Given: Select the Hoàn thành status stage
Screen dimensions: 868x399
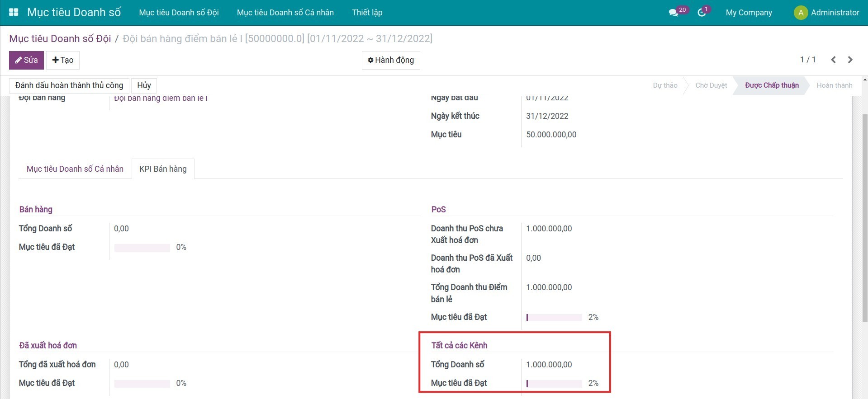Looking at the screenshot, I should 834,85.
